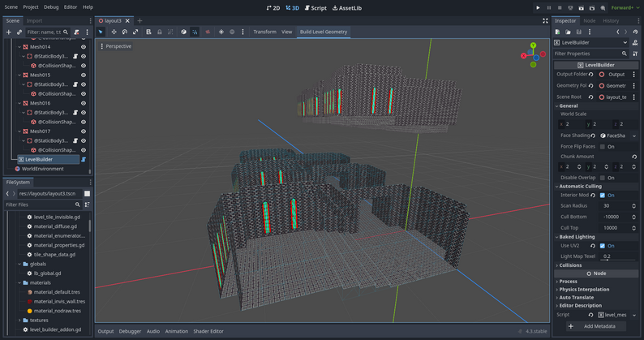
Task: Sort files in FileSystem panel
Action: (x=87, y=204)
